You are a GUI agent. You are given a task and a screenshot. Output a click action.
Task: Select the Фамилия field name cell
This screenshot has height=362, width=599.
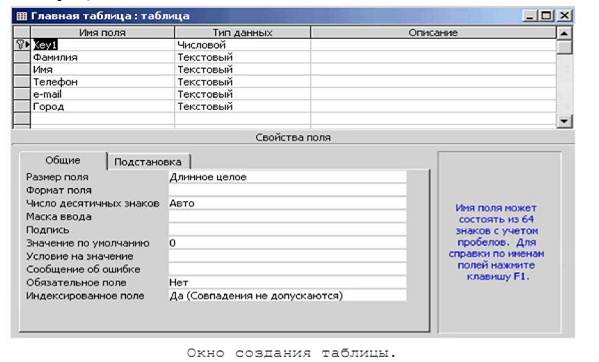pos(102,57)
